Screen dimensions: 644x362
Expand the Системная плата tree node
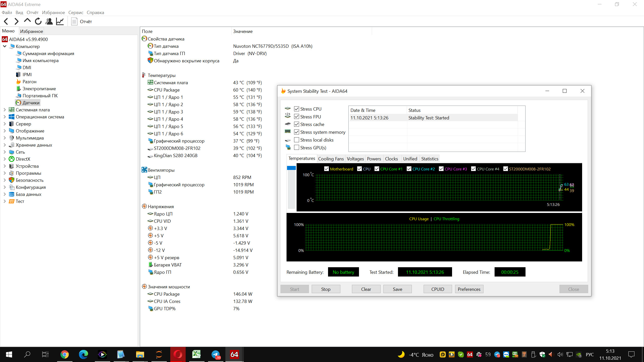coord(5,110)
